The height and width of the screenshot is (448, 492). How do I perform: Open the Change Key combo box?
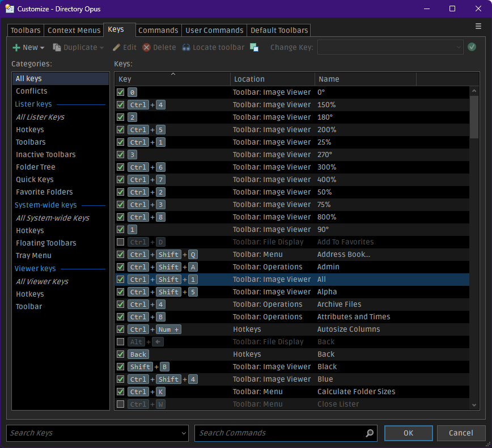coord(390,47)
